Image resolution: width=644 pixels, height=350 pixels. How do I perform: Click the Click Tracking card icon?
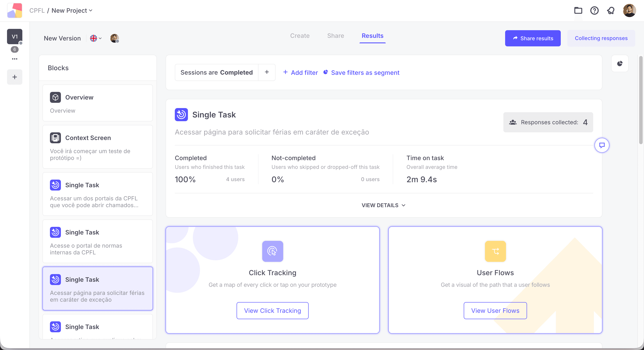click(272, 251)
